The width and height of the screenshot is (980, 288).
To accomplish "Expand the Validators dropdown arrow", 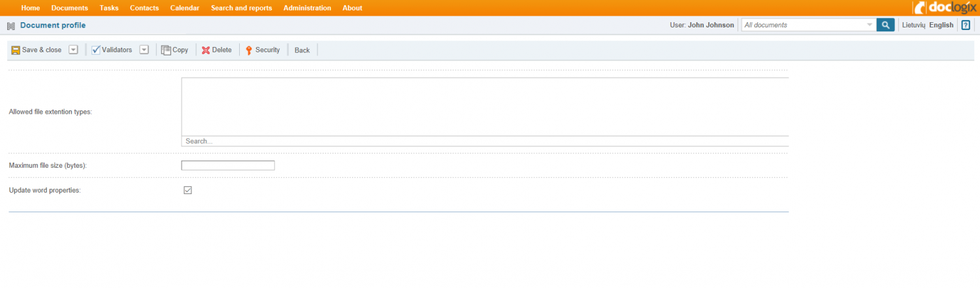I will pos(144,50).
